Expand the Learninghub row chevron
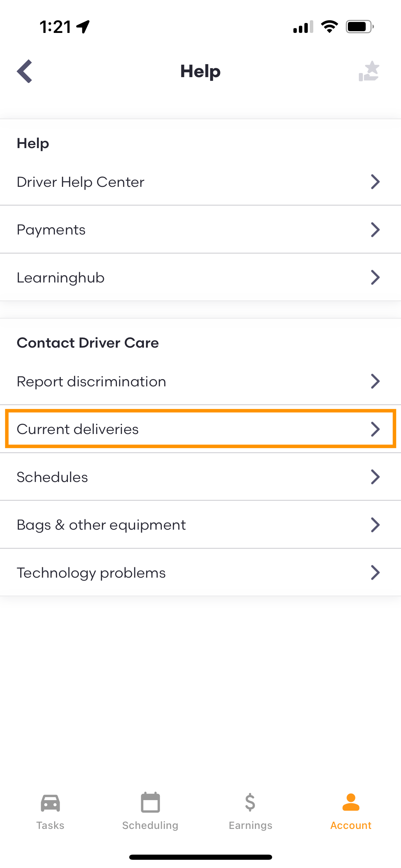This screenshot has height=868, width=401. [375, 277]
